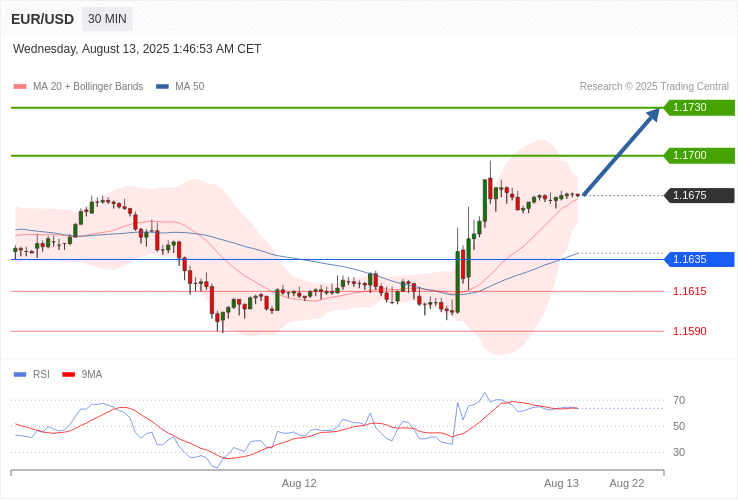The height and width of the screenshot is (500, 738).
Task: Click the RSI 50 scale label
Action: [x=679, y=427]
